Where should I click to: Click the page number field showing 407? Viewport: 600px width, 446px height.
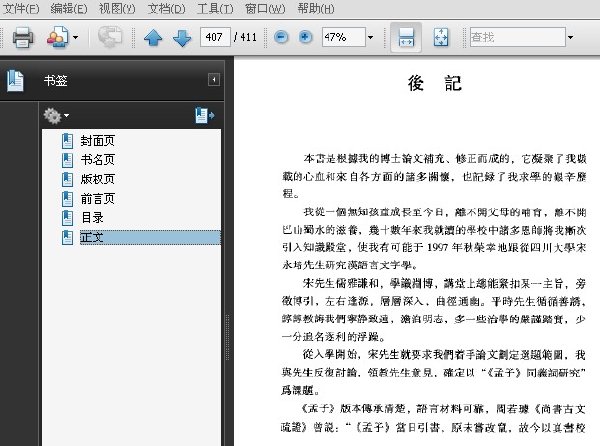pos(215,37)
